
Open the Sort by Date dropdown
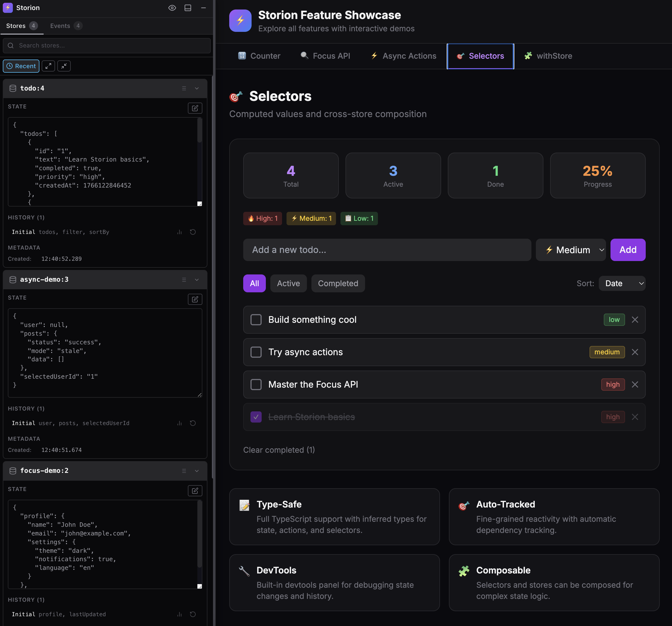(622, 283)
